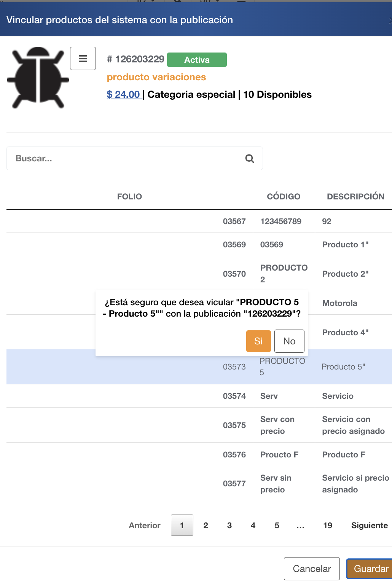Confirm linking with the Si button
The image size is (392, 583).
click(258, 341)
